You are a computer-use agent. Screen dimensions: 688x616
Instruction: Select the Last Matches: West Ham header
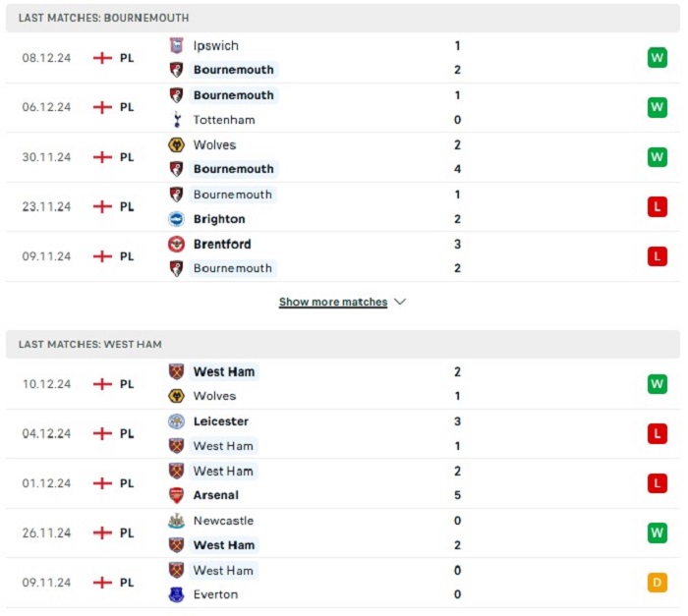click(x=343, y=345)
